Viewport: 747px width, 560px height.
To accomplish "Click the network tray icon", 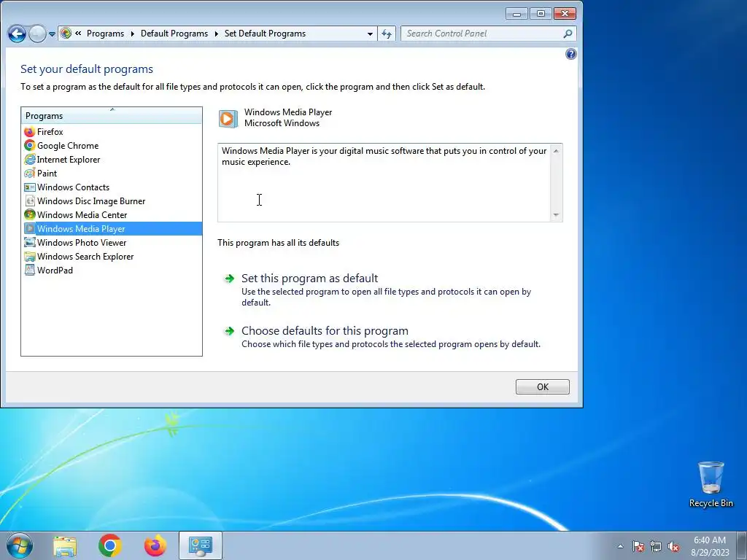I will point(656,546).
